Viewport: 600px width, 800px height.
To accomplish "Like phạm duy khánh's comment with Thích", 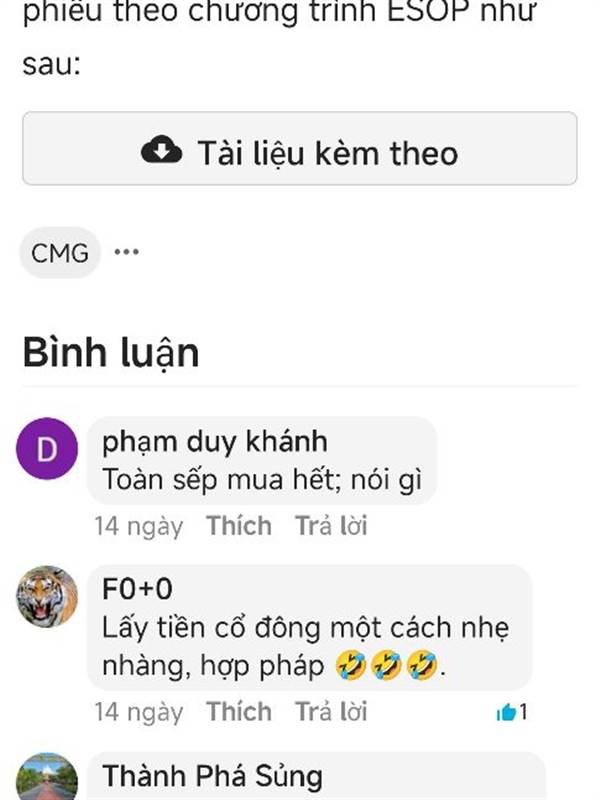I will [x=239, y=526].
